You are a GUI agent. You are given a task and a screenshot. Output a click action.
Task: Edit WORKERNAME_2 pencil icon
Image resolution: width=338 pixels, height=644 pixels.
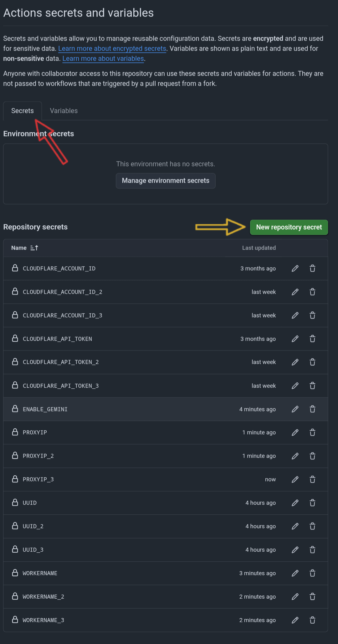click(x=295, y=597)
